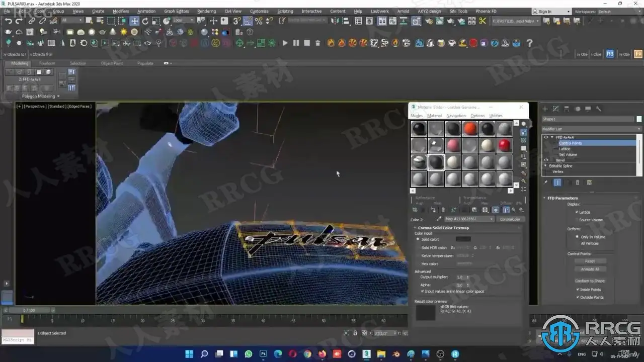Screen dimensions: 644x362
Task: Toggle visibility eye of Bevel modifier
Action: click(546, 160)
